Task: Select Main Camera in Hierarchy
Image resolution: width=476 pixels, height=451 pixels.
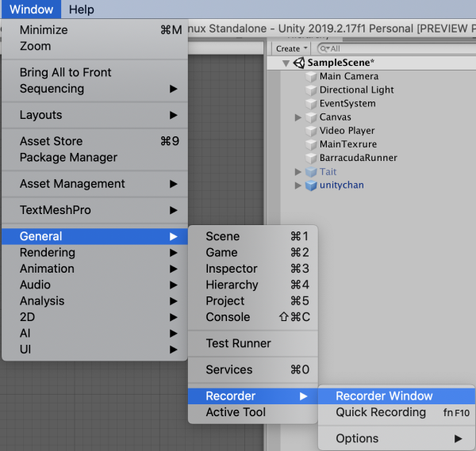Action: 349,76
